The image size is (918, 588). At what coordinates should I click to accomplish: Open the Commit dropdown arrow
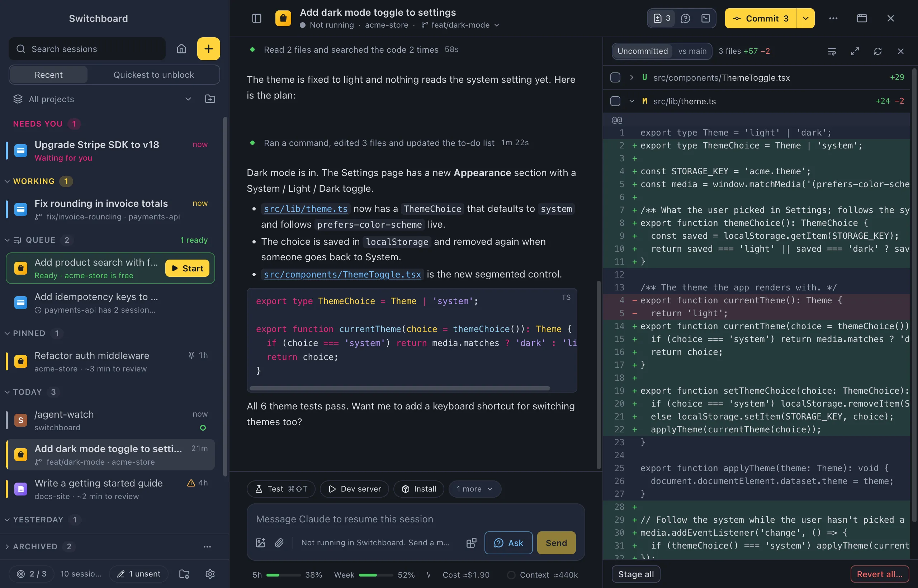click(805, 18)
